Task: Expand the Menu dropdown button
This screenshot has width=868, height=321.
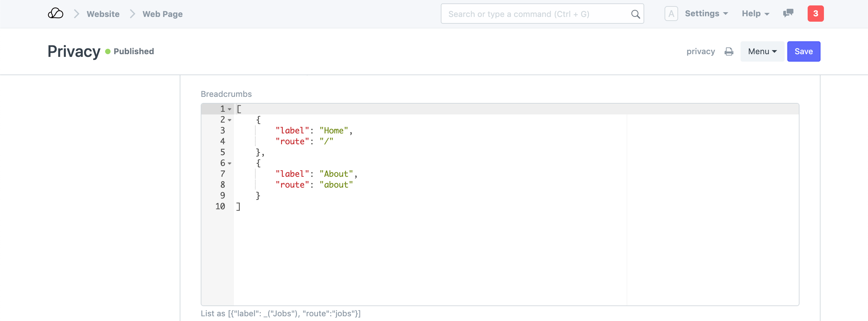Action: [x=762, y=51]
